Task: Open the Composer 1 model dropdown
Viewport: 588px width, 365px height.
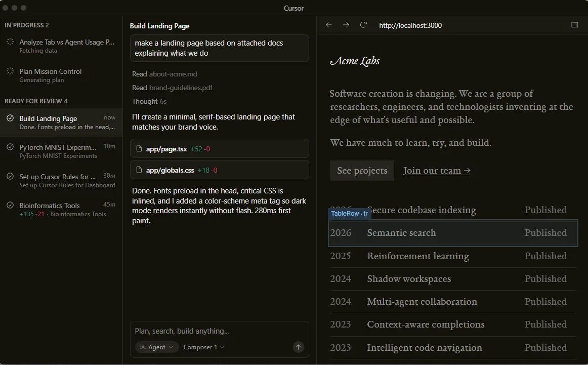Action: (x=203, y=347)
